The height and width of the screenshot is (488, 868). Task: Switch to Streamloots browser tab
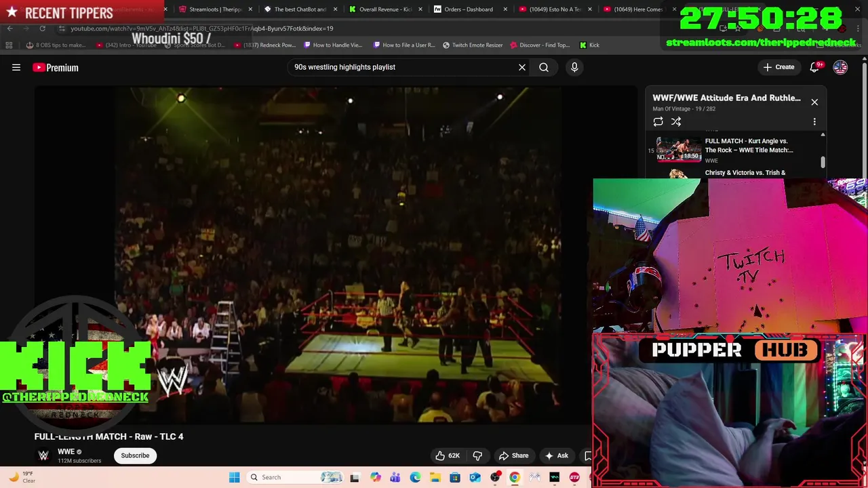tap(214, 9)
